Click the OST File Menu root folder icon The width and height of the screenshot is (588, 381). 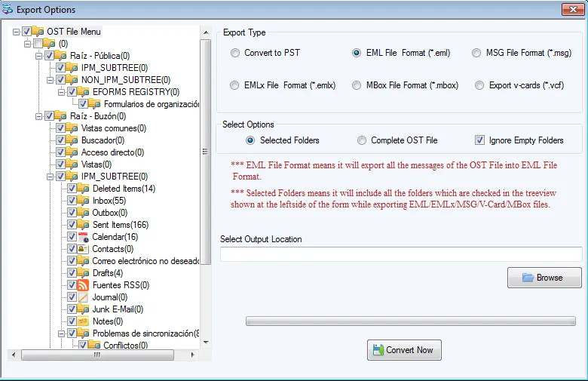coord(38,32)
